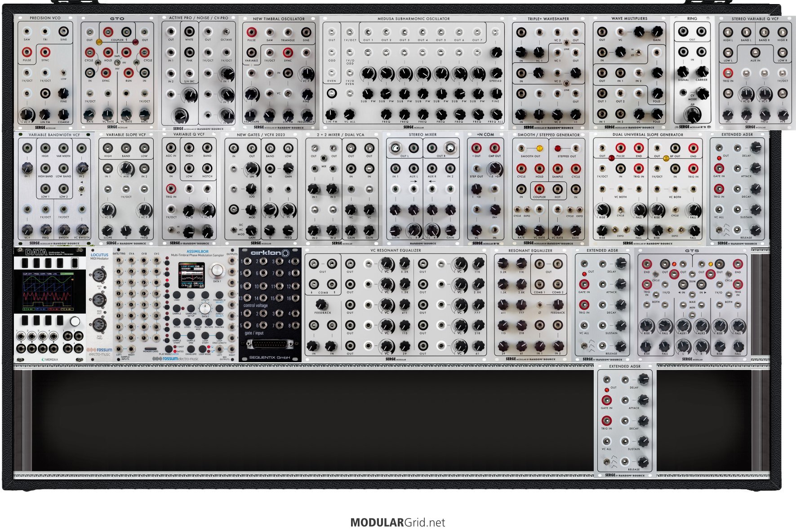This screenshot has width=796, height=532.
Task: Flip the HI/LO switch on Variable Q VCF
Action: coord(171,230)
